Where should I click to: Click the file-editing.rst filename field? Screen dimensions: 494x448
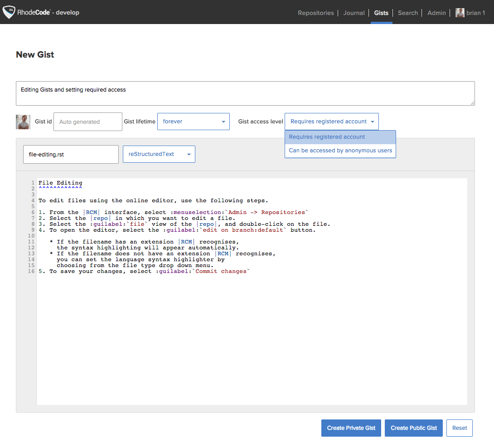[x=70, y=155]
